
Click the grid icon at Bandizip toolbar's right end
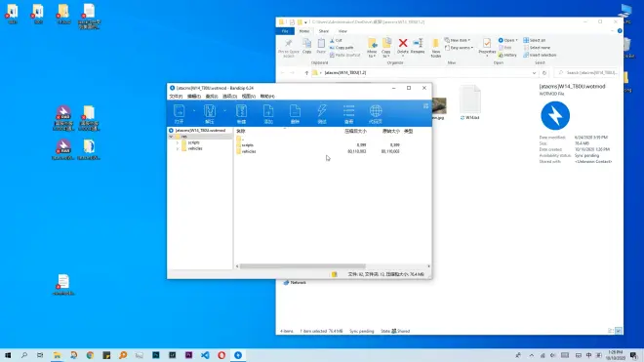(425, 106)
